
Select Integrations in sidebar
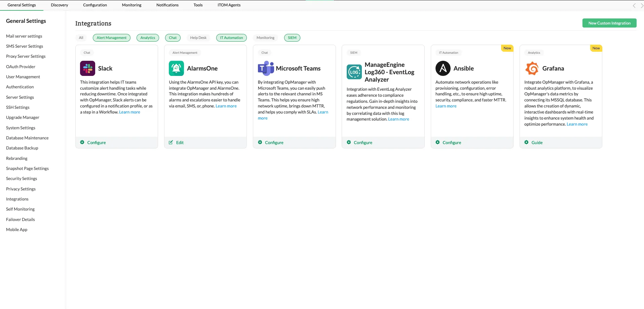(x=17, y=199)
